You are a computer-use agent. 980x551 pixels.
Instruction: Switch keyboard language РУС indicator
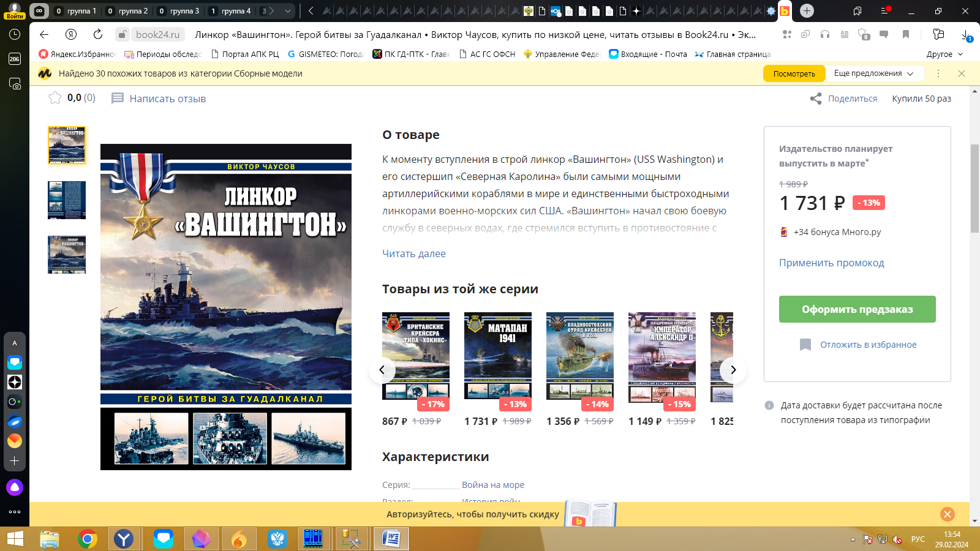(x=918, y=539)
